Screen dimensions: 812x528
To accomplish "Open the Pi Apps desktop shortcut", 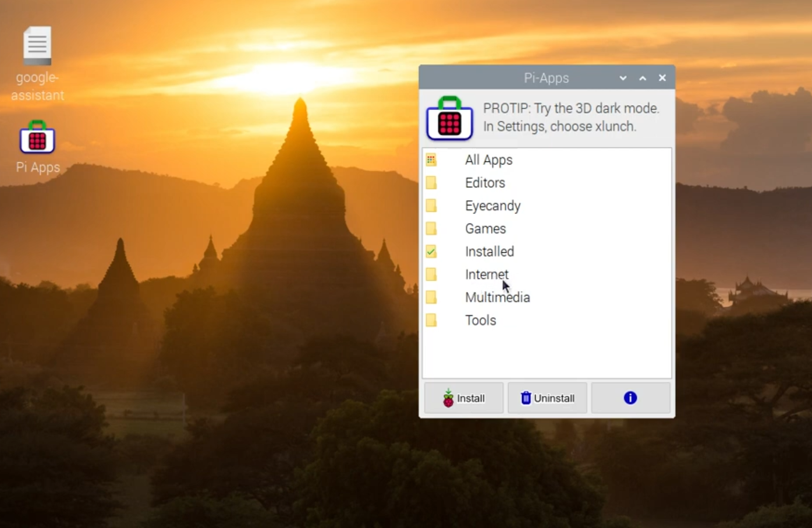I will click(x=37, y=138).
